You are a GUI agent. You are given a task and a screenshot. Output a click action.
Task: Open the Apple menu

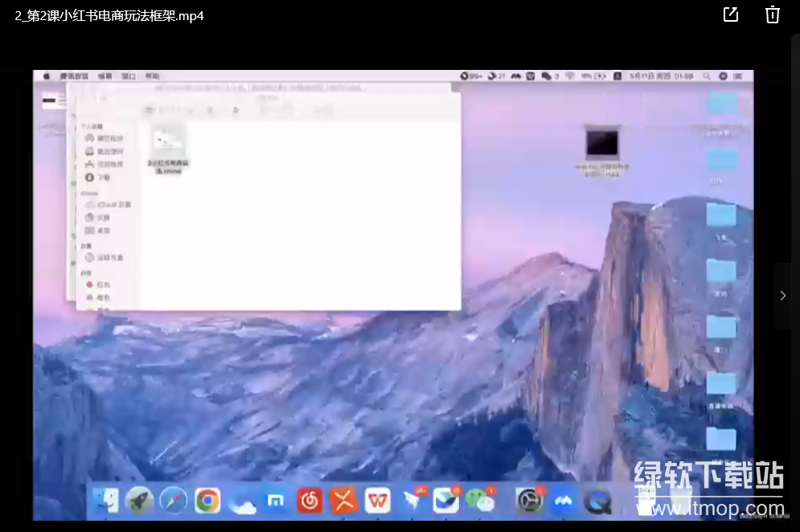click(47, 76)
